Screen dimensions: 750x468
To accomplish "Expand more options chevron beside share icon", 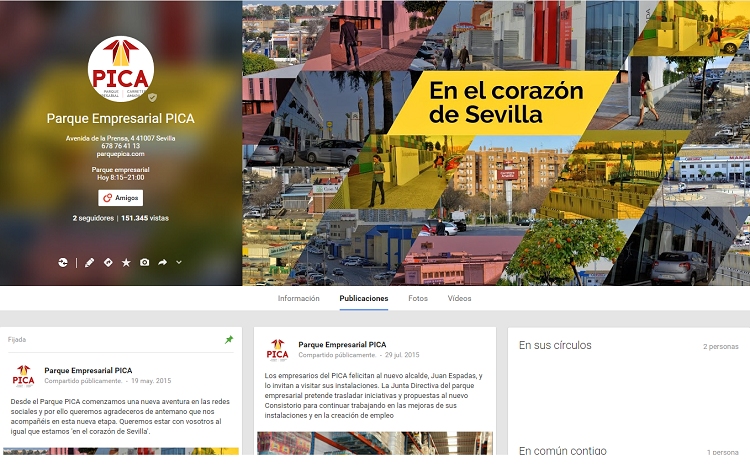I will click(x=179, y=262).
